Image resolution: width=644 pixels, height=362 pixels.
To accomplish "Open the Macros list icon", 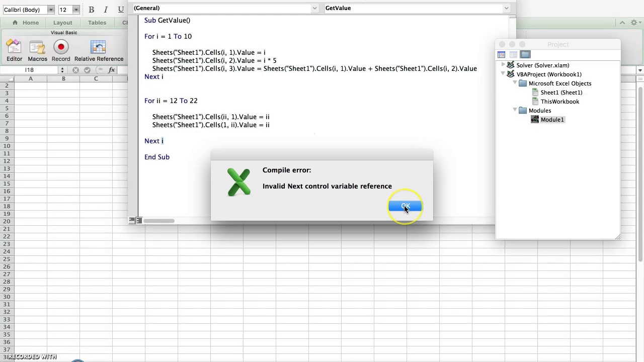I will (37, 50).
